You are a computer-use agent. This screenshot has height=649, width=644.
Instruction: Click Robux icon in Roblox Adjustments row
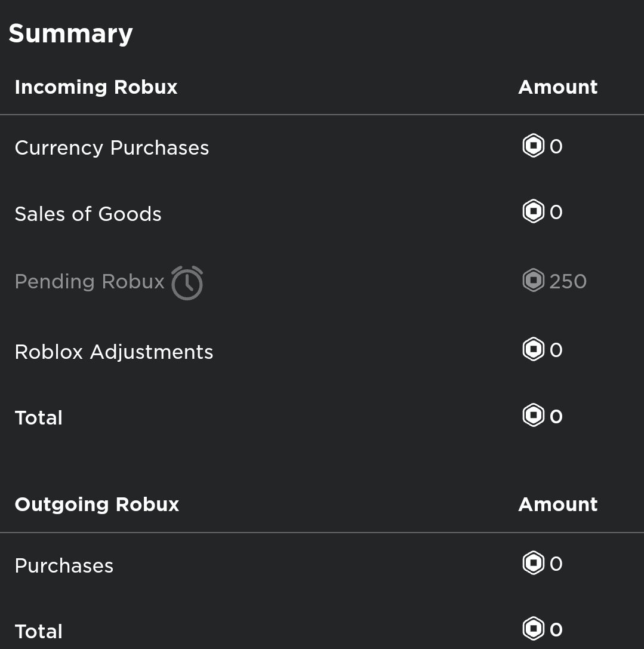coord(533,349)
